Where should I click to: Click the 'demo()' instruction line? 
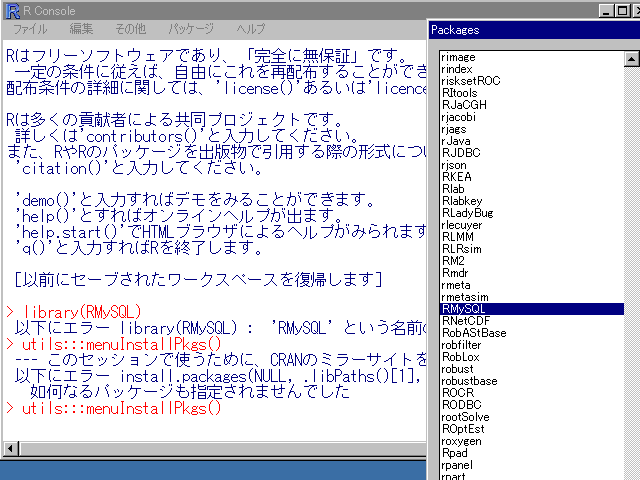click(195, 200)
